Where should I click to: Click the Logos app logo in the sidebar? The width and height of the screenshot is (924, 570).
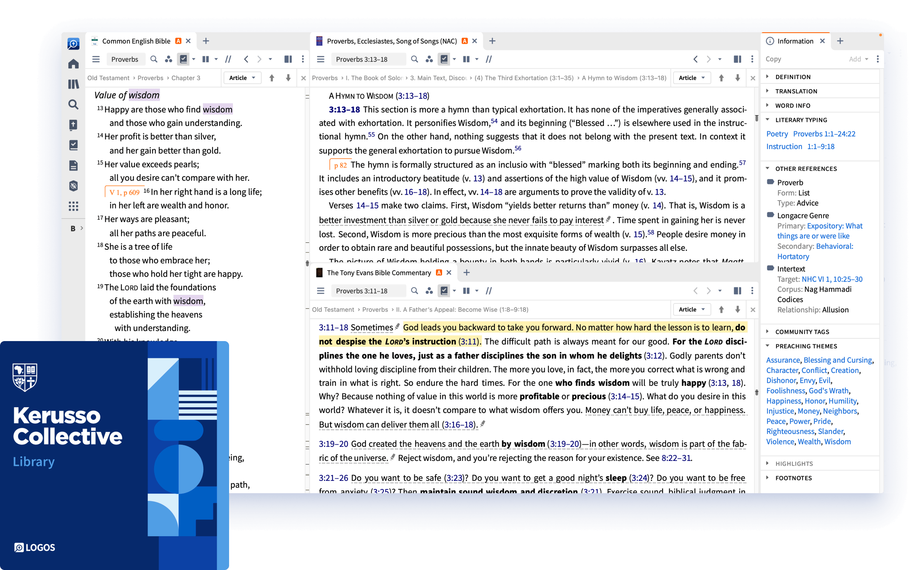click(73, 43)
